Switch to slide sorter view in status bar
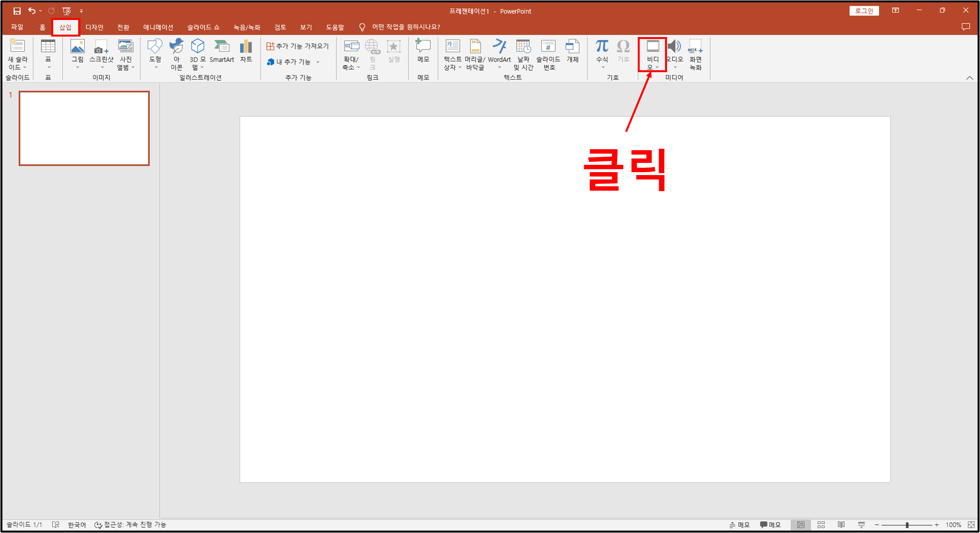The image size is (980, 533). point(821,525)
